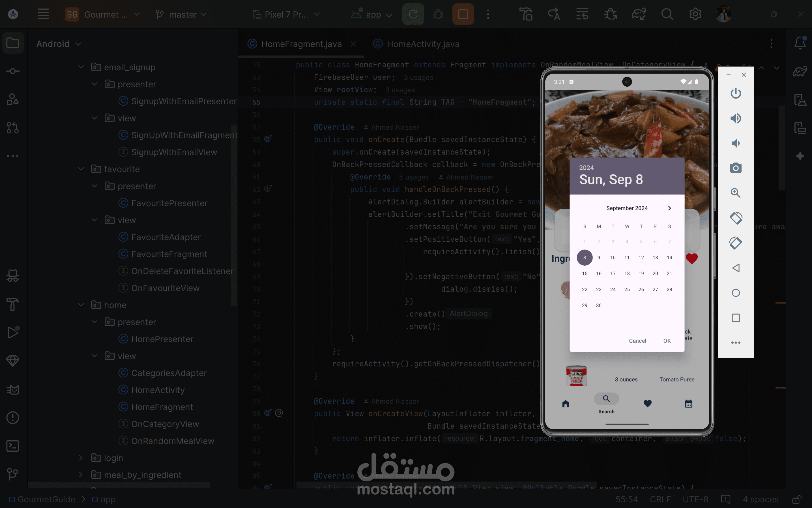Open the Notifications bell panel

[800, 43]
